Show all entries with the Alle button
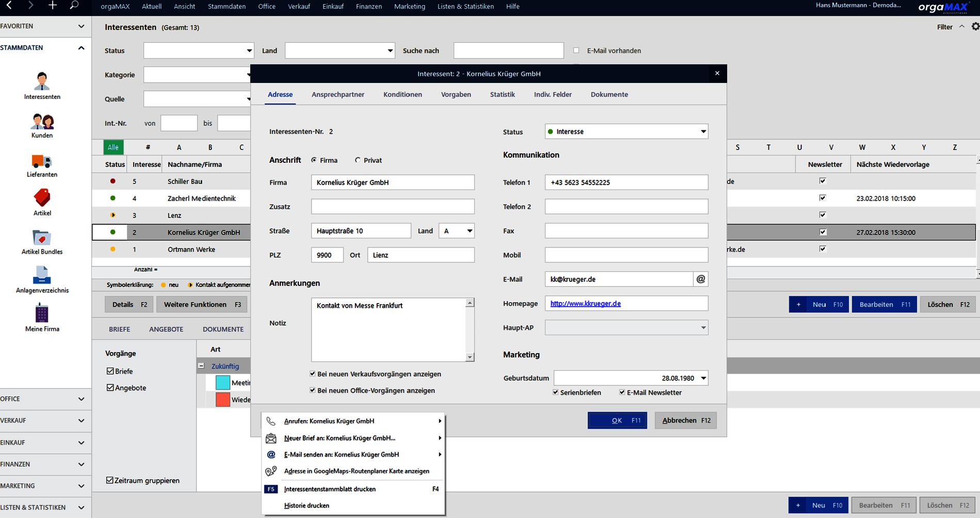The image size is (980, 518). 113,147
